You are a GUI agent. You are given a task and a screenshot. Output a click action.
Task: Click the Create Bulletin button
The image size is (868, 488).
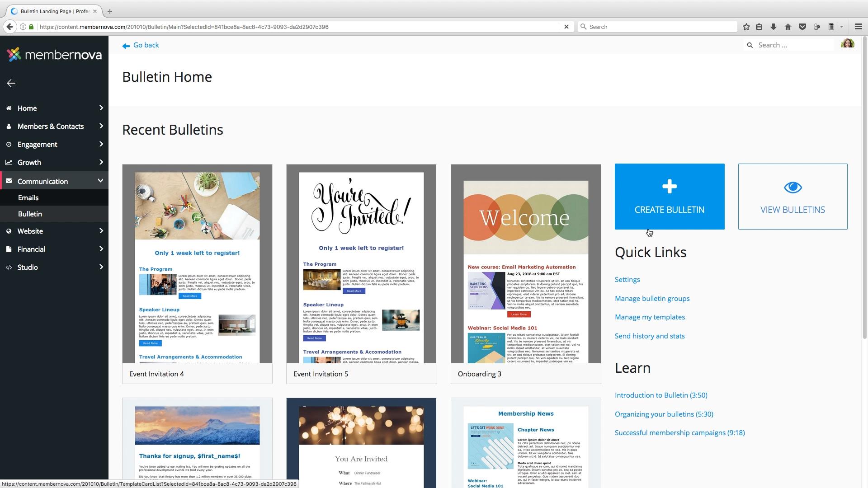coord(669,197)
